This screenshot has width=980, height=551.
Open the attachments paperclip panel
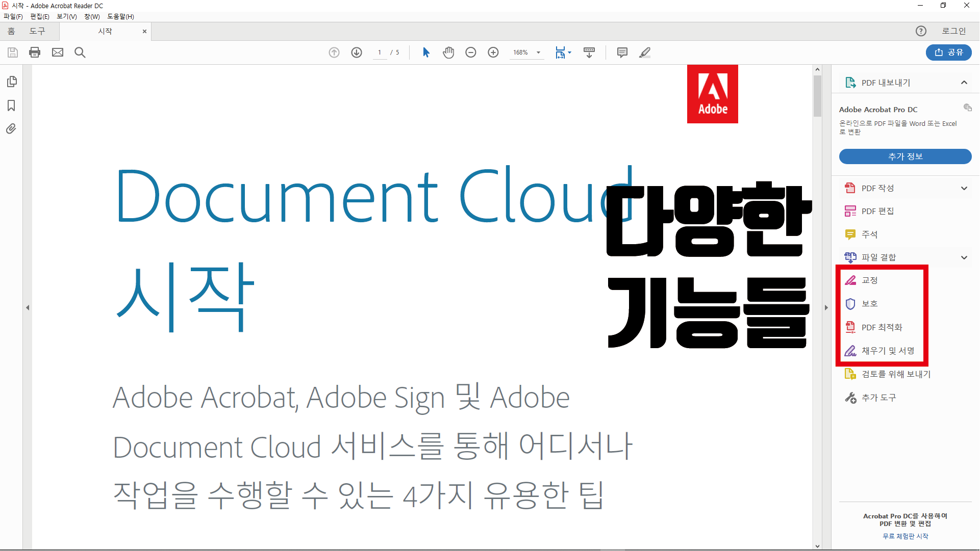11,129
